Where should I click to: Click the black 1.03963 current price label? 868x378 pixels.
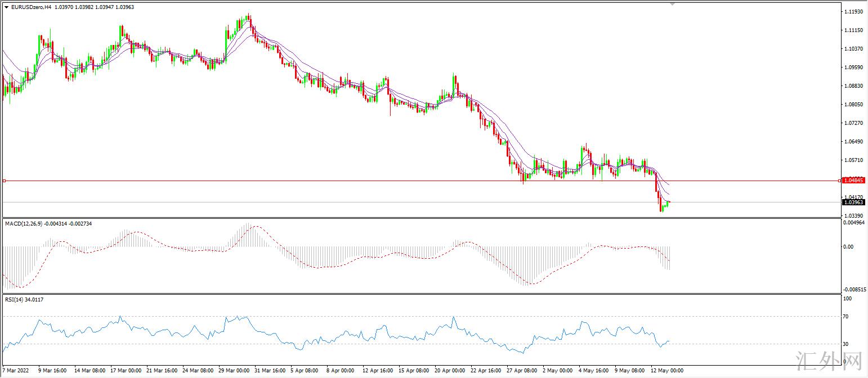[x=854, y=202]
